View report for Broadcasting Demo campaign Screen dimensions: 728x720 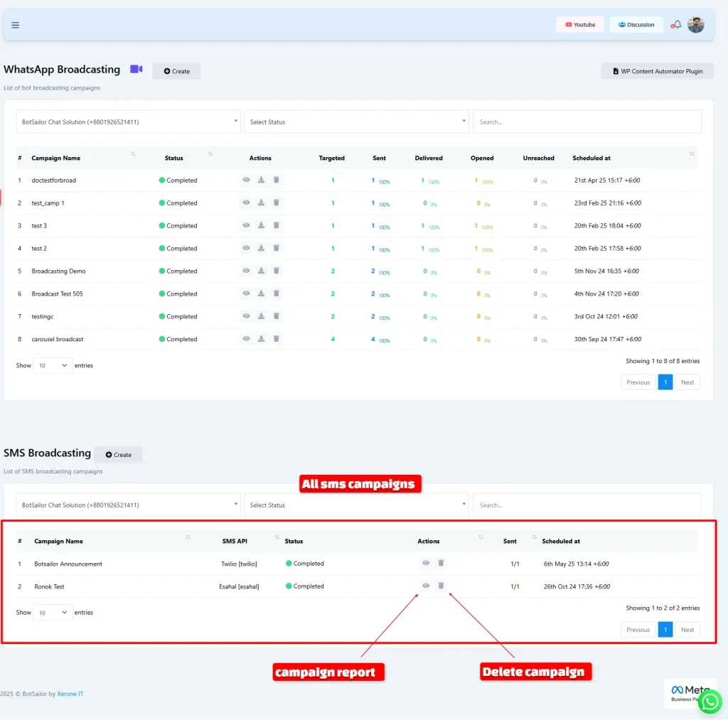[246, 271]
